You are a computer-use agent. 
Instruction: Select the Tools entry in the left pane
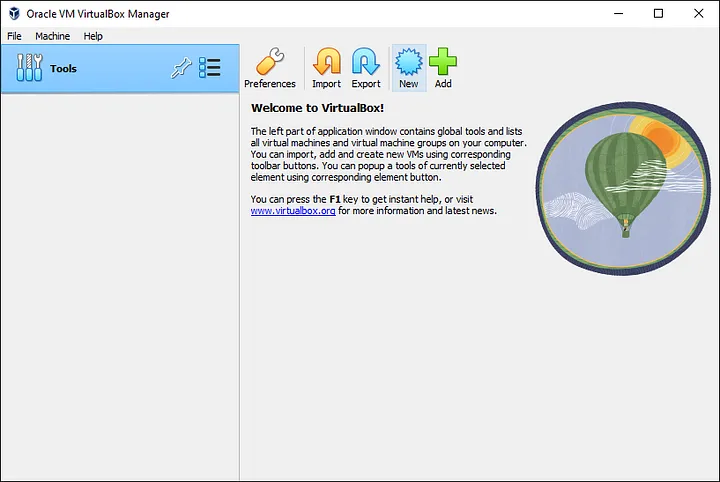click(120, 68)
